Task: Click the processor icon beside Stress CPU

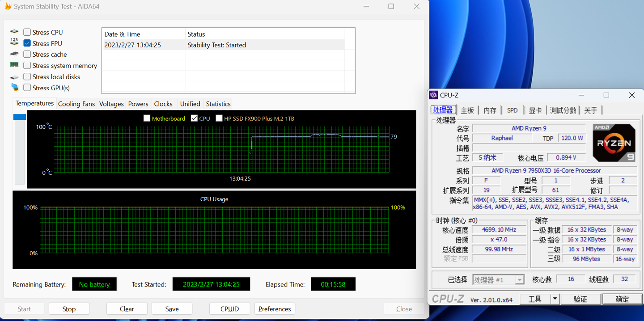Action: point(14,32)
